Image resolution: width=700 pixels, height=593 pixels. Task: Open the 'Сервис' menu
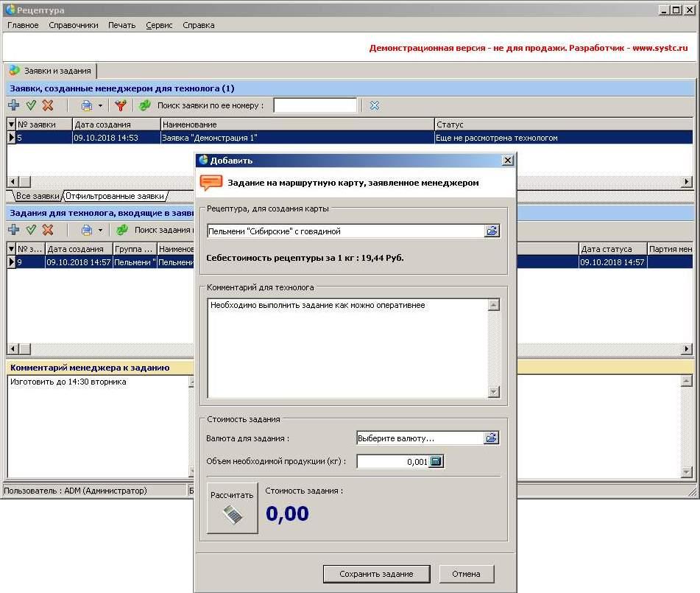click(x=159, y=25)
